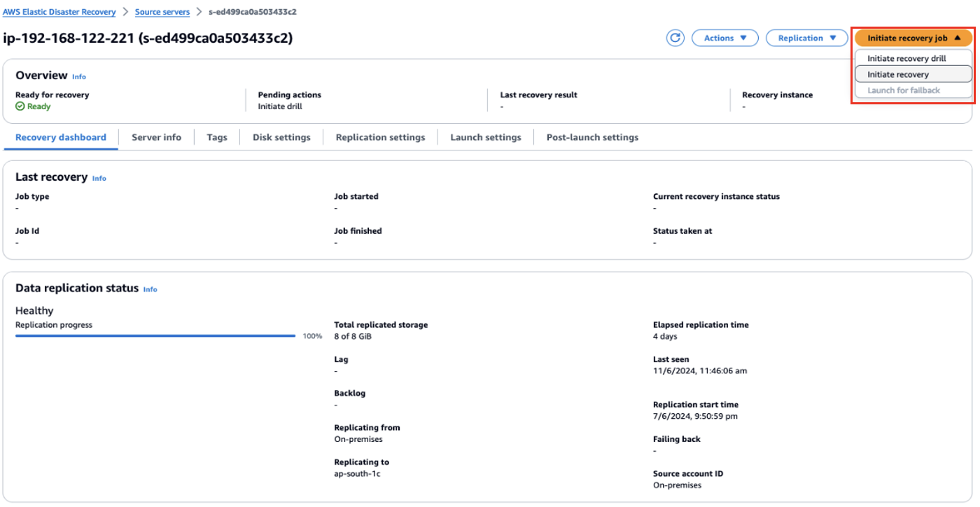Click the refresh icon button
Viewport: 980px width, 507px height.
click(675, 39)
